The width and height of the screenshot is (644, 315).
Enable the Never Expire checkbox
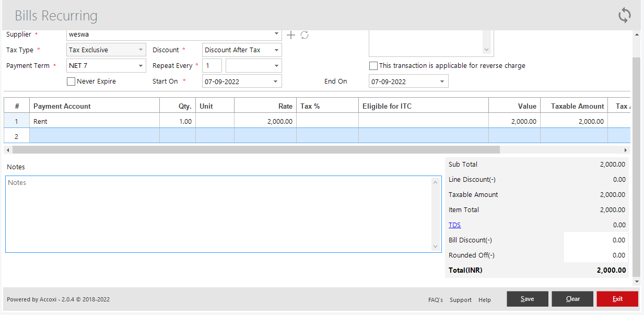point(72,81)
